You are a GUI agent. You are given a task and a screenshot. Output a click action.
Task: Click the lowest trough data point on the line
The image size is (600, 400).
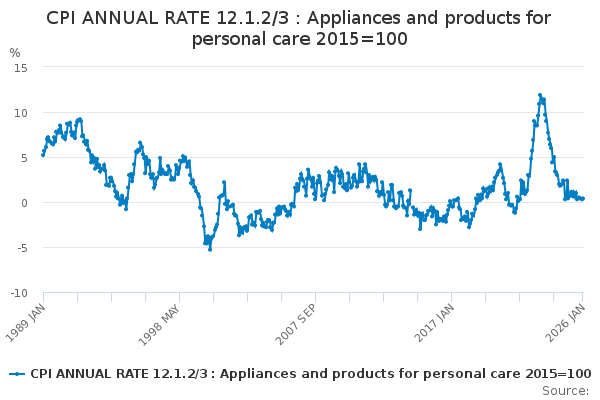pyautogui.click(x=210, y=249)
